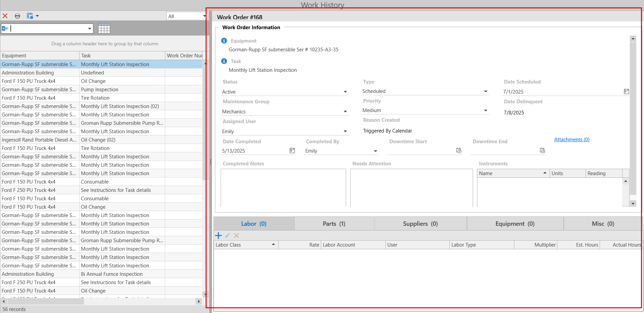The height and width of the screenshot is (313, 644).
Task: Click the grid view icon
Action: click(x=104, y=28)
